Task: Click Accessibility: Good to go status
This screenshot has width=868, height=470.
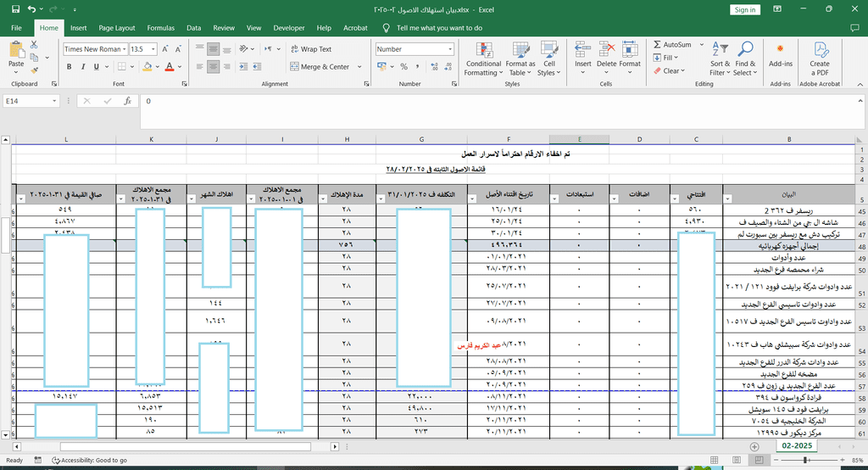Action: tap(89, 460)
